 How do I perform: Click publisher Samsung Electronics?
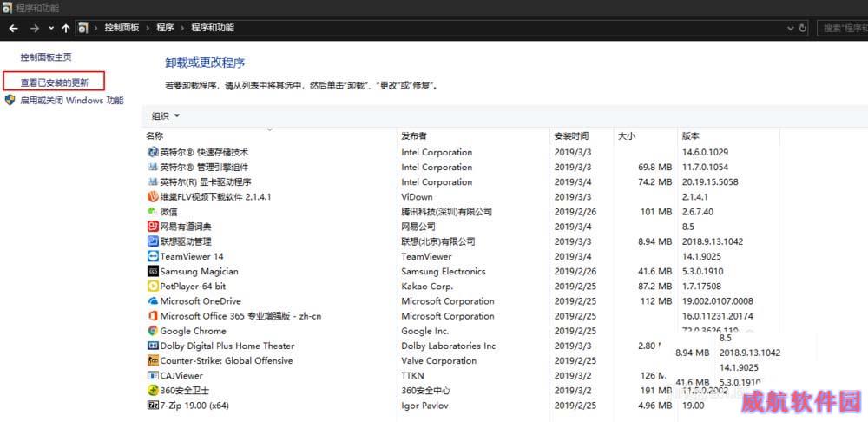(x=444, y=272)
